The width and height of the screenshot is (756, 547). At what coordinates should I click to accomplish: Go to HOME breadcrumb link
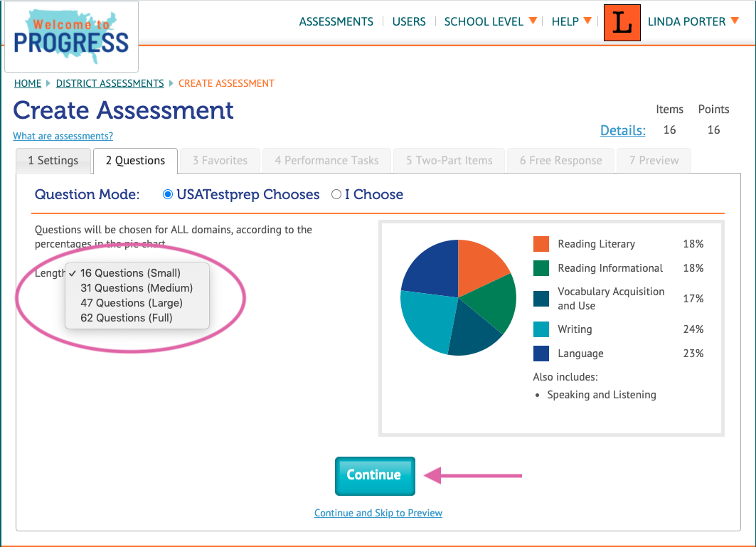coord(28,83)
